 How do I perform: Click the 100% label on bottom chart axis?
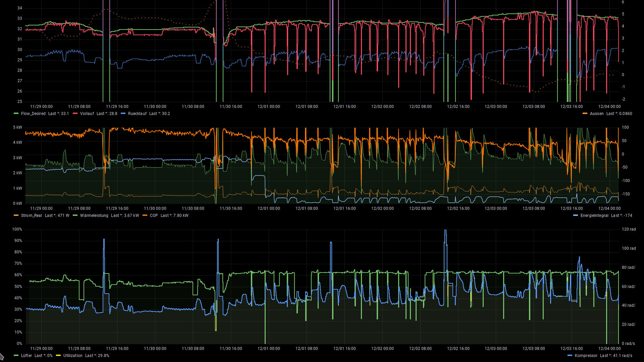click(17, 229)
